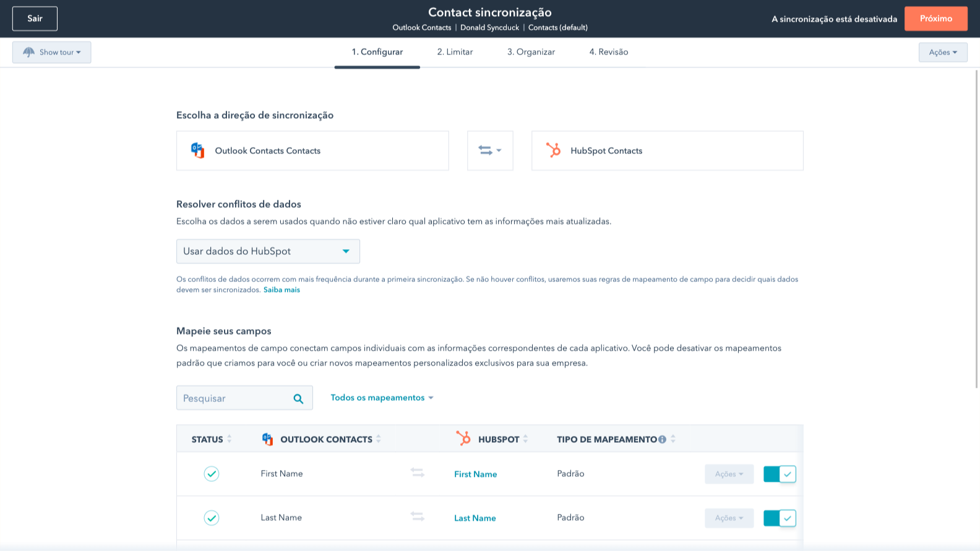Click the Outlook icon in the direction card

(197, 150)
